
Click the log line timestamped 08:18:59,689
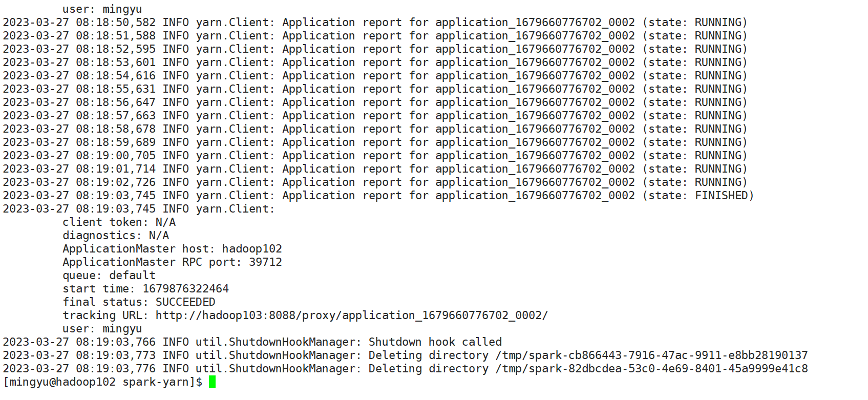coord(375,142)
